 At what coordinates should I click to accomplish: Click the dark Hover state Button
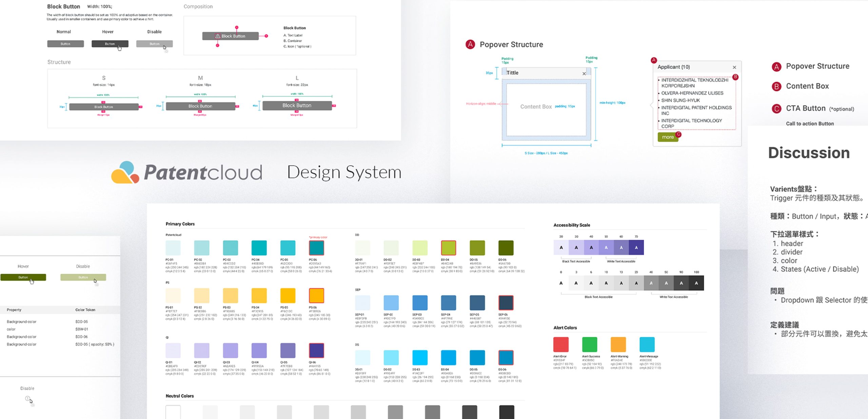(110, 44)
